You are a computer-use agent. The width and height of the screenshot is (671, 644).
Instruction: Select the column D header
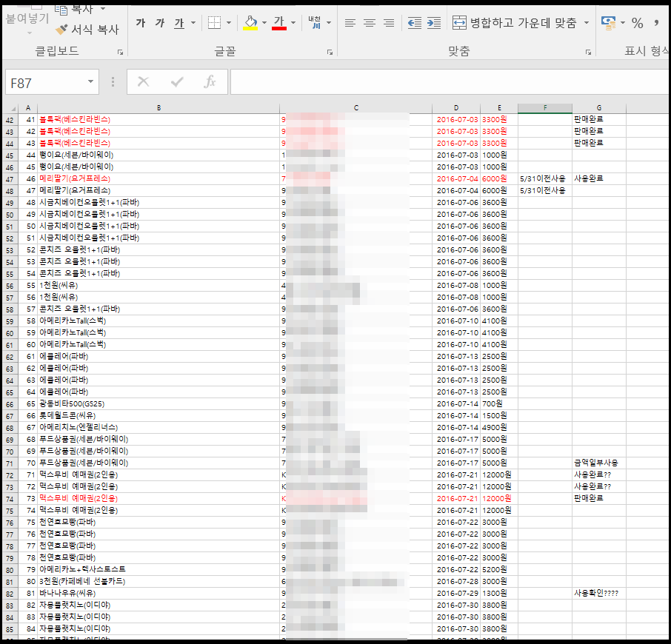coord(455,108)
